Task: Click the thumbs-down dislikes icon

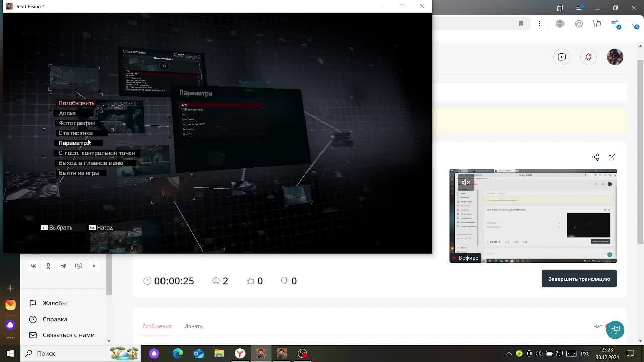Action: (x=284, y=281)
